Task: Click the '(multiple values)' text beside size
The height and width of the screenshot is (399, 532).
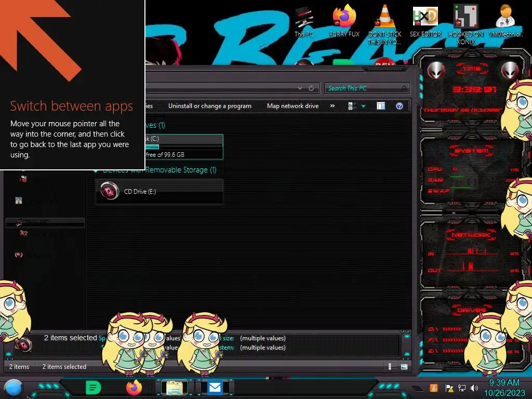Action: pos(263,338)
